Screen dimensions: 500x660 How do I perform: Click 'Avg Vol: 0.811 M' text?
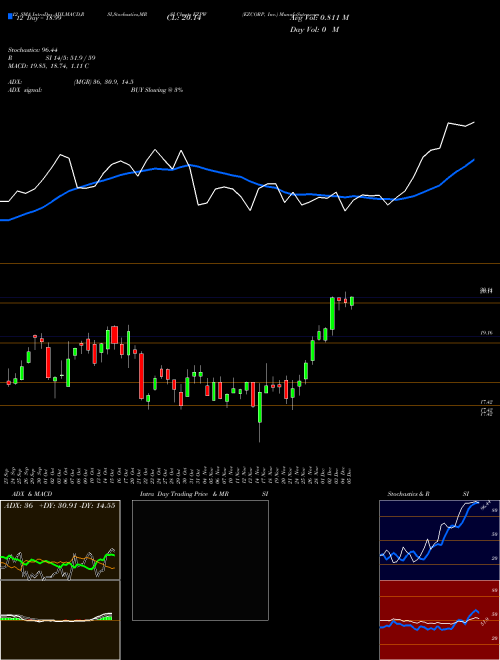point(319,18)
